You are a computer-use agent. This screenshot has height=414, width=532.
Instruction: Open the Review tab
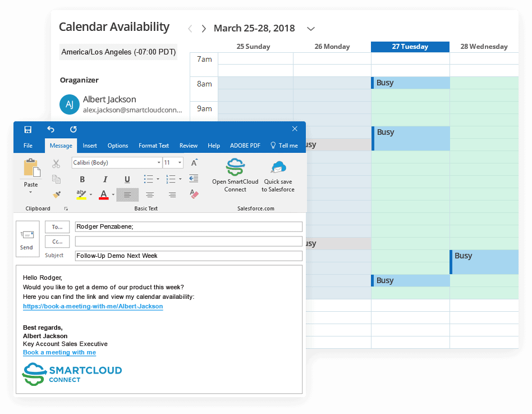point(189,145)
